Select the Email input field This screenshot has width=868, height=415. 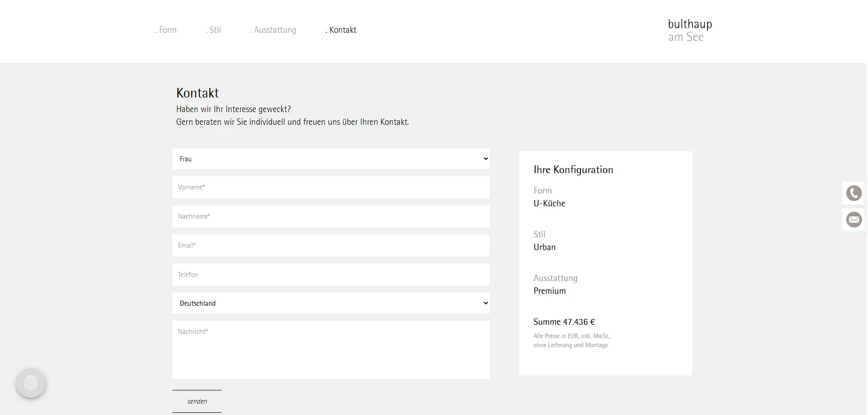coord(331,246)
